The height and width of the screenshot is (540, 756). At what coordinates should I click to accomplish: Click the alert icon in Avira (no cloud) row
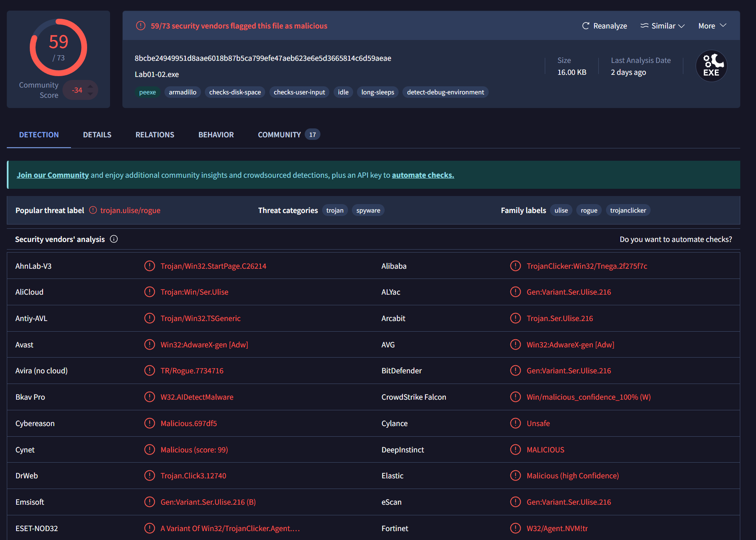pos(150,370)
